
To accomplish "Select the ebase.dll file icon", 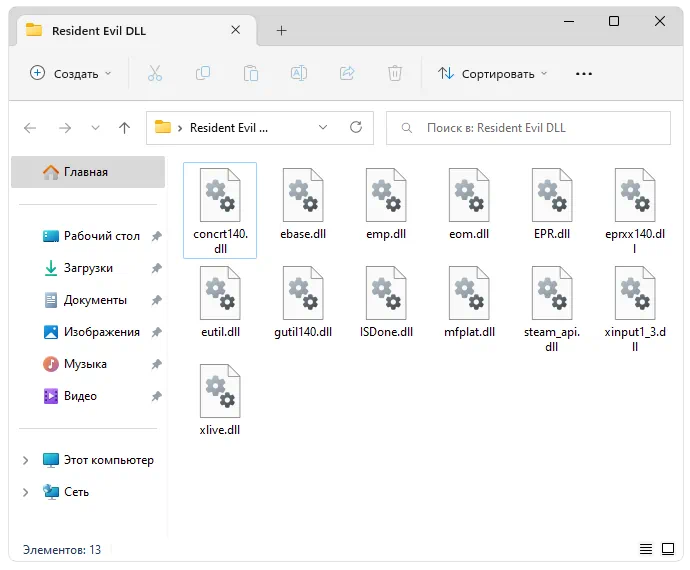I will (303, 195).
